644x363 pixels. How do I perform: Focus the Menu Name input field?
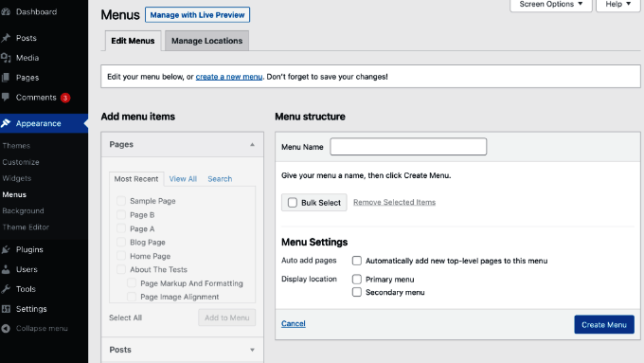(408, 147)
